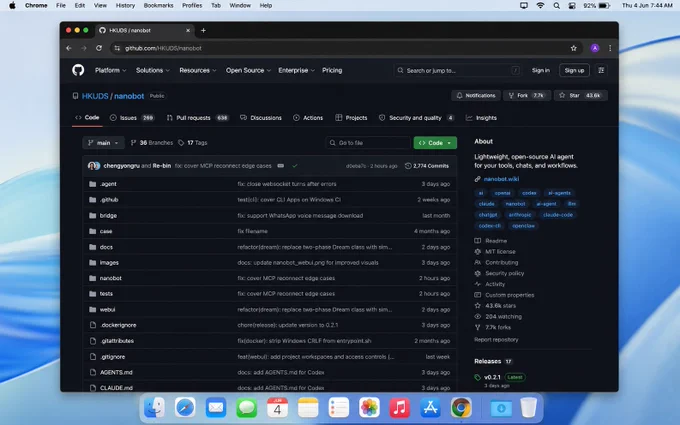Viewport: 680px width, 425px height.
Task: Open the Discussions tab
Action: (261, 118)
